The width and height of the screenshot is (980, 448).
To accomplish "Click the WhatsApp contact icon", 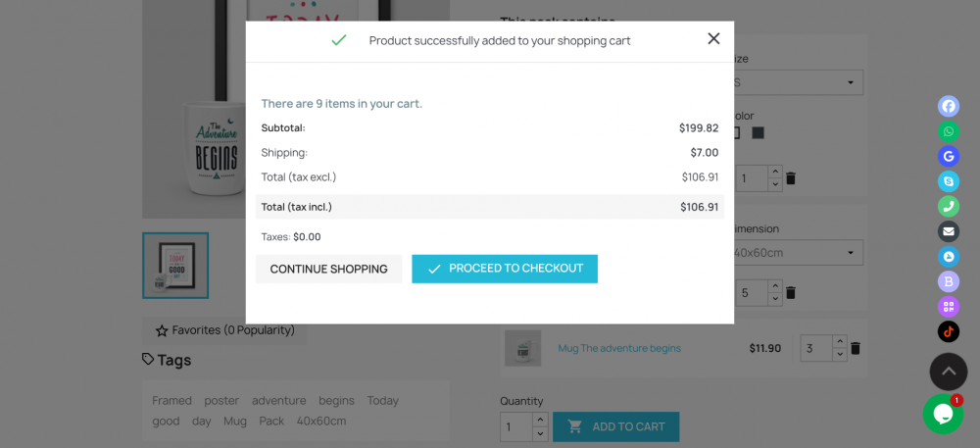I will tap(948, 131).
